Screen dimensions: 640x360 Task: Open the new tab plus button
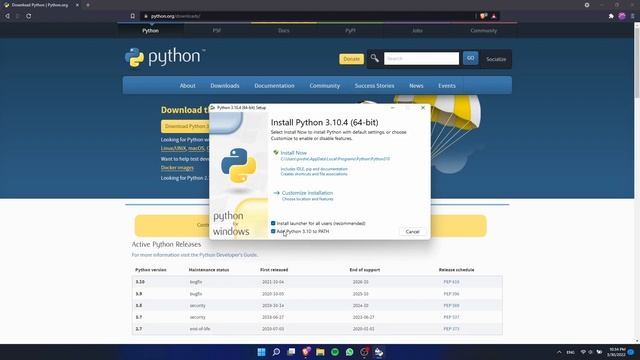[88, 5]
